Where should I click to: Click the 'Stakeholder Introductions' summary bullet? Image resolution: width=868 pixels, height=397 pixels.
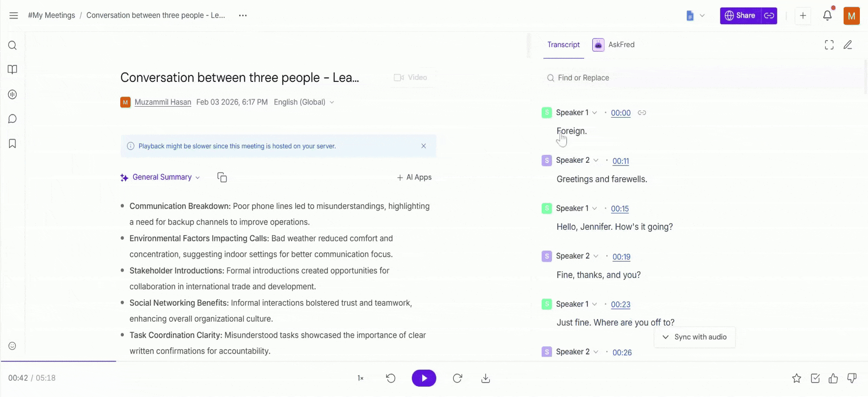pos(259,279)
